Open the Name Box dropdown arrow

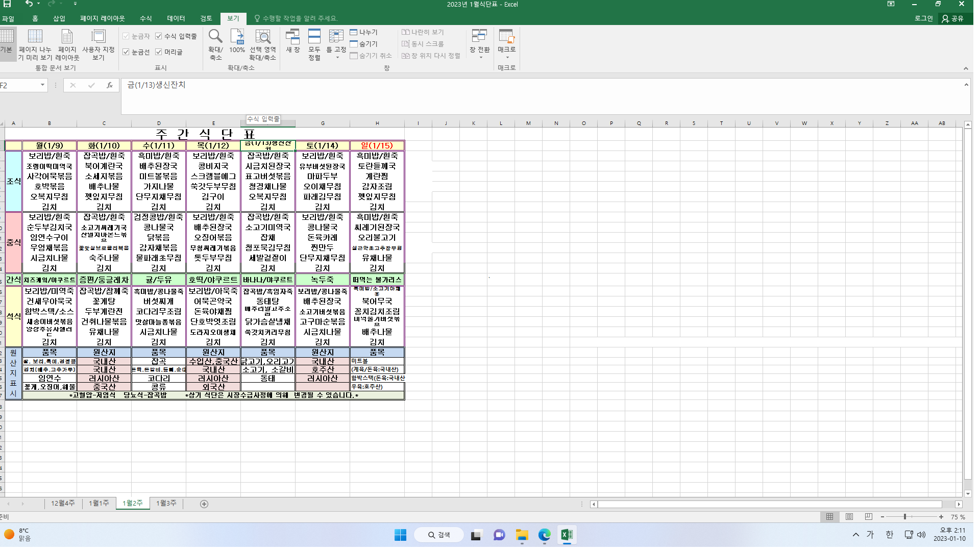(42, 85)
